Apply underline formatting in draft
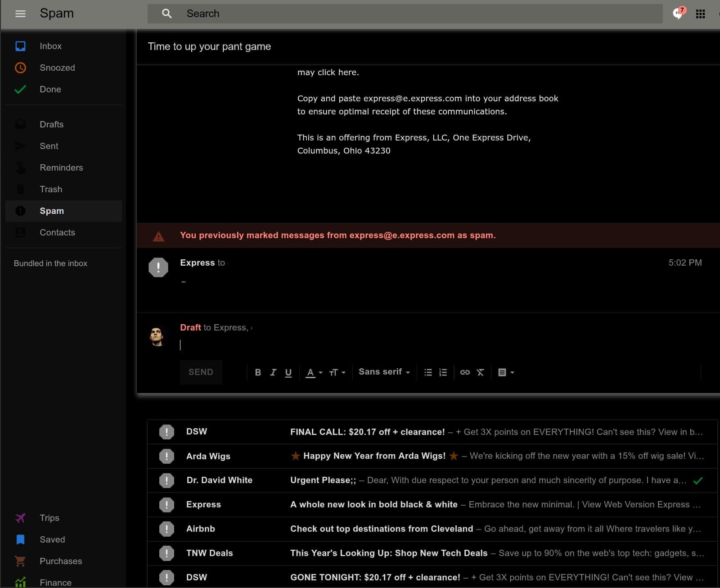The height and width of the screenshot is (588, 720). [x=288, y=372]
